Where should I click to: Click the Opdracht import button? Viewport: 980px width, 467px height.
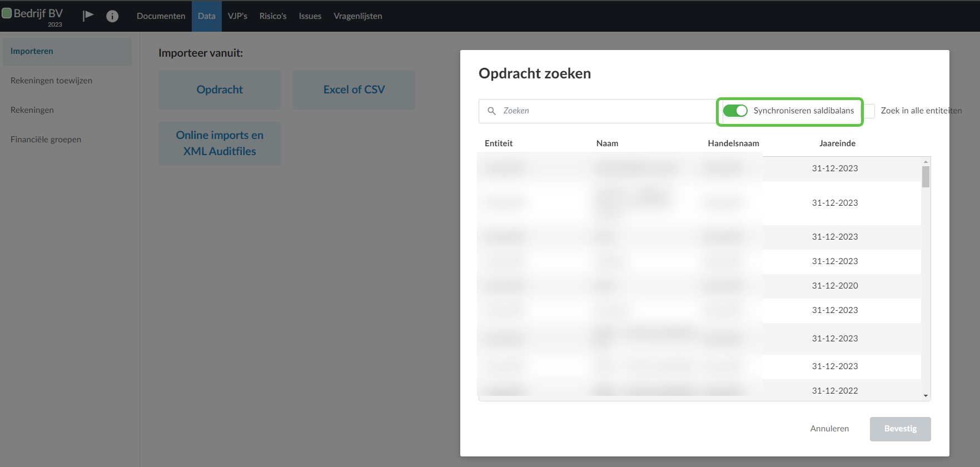tap(220, 90)
